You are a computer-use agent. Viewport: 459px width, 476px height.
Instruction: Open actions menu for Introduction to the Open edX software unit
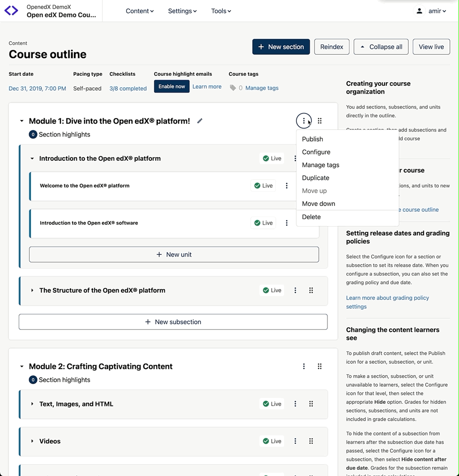287,223
